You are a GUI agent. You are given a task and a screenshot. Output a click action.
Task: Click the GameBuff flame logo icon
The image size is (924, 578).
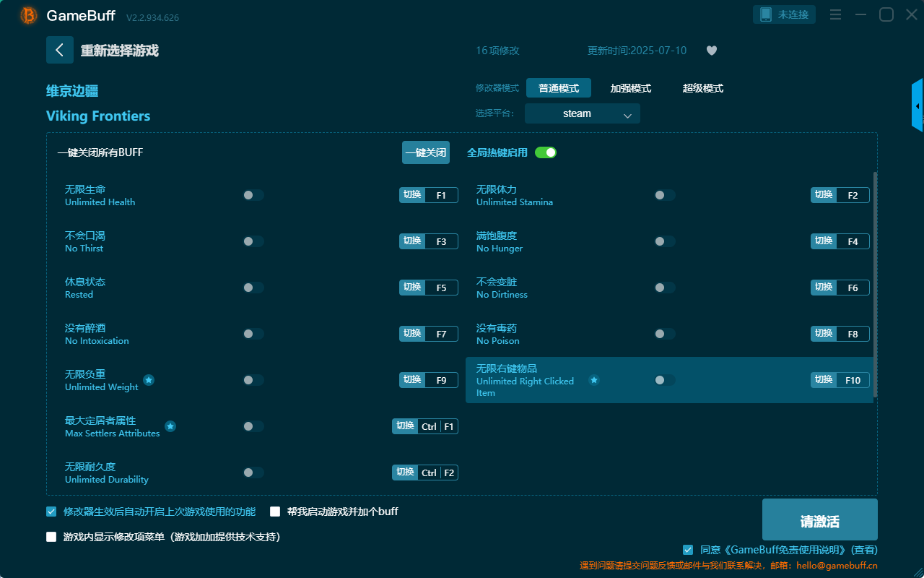click(27, 14)
